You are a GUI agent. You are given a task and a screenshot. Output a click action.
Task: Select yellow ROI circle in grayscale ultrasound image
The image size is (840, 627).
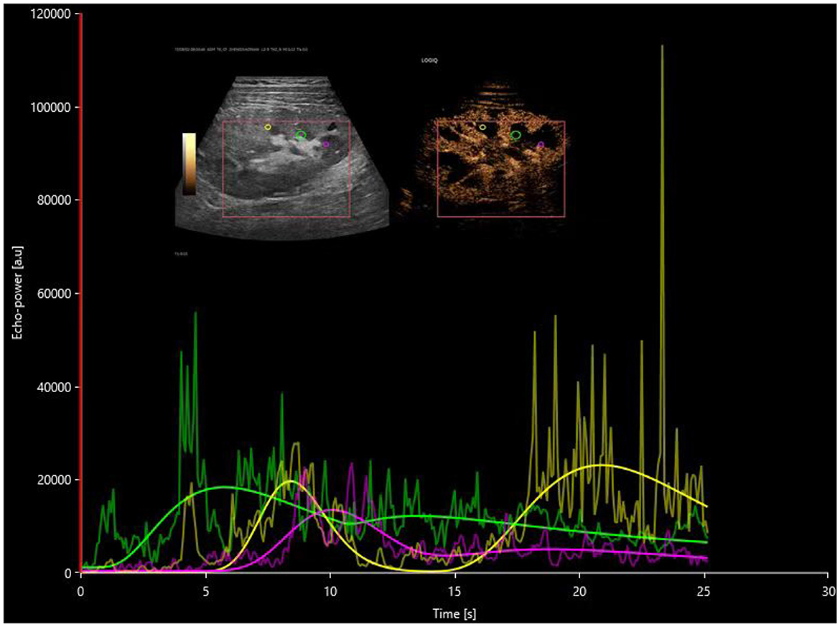268,127
